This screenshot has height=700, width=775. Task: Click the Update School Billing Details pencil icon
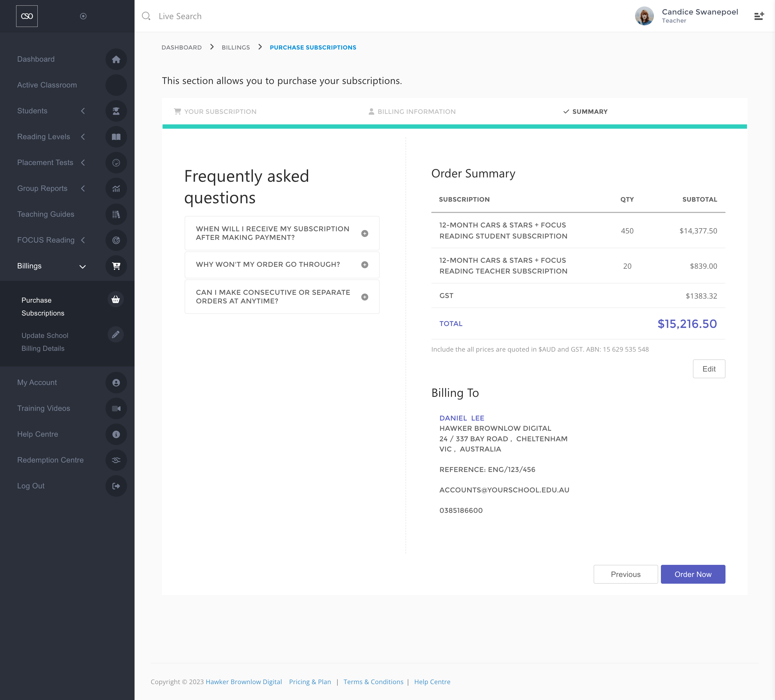click(x=115, y=335)
